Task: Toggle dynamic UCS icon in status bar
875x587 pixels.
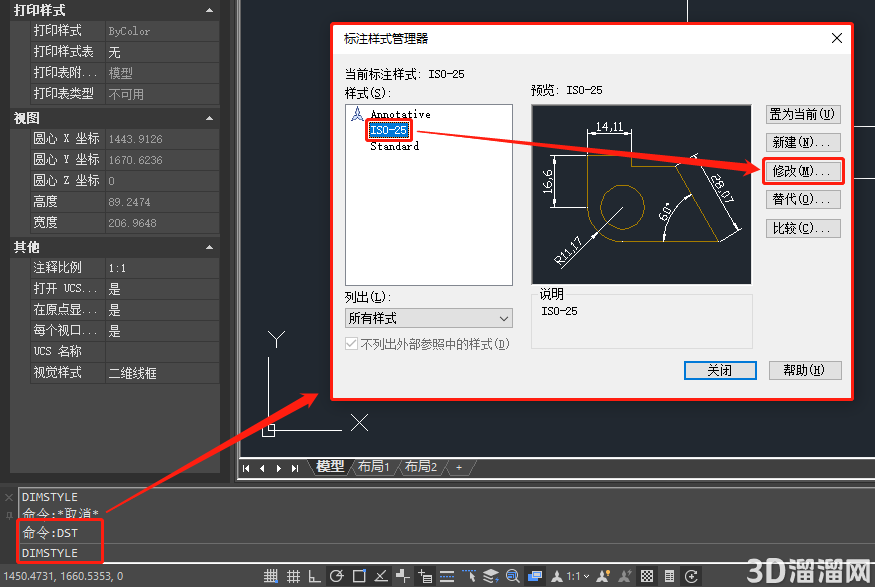Action: tap(402, 576)
